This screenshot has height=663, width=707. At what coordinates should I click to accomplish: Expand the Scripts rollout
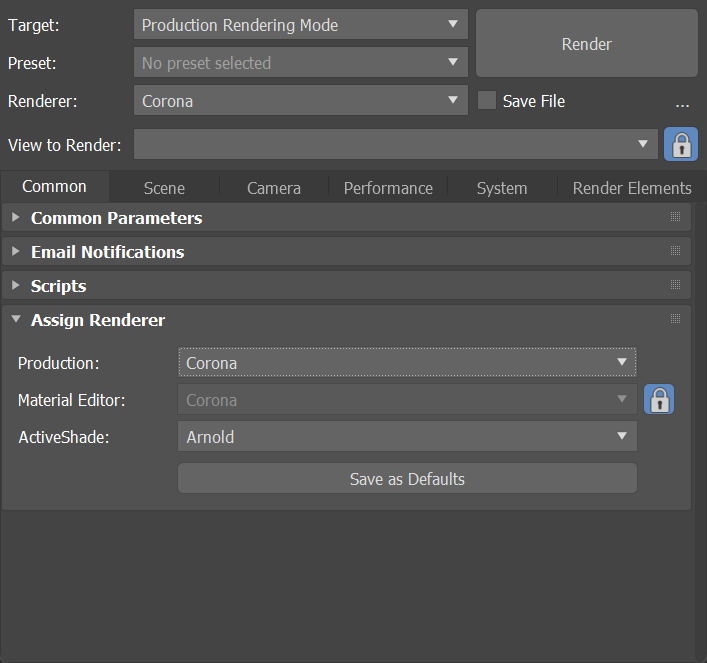(58, 286)
